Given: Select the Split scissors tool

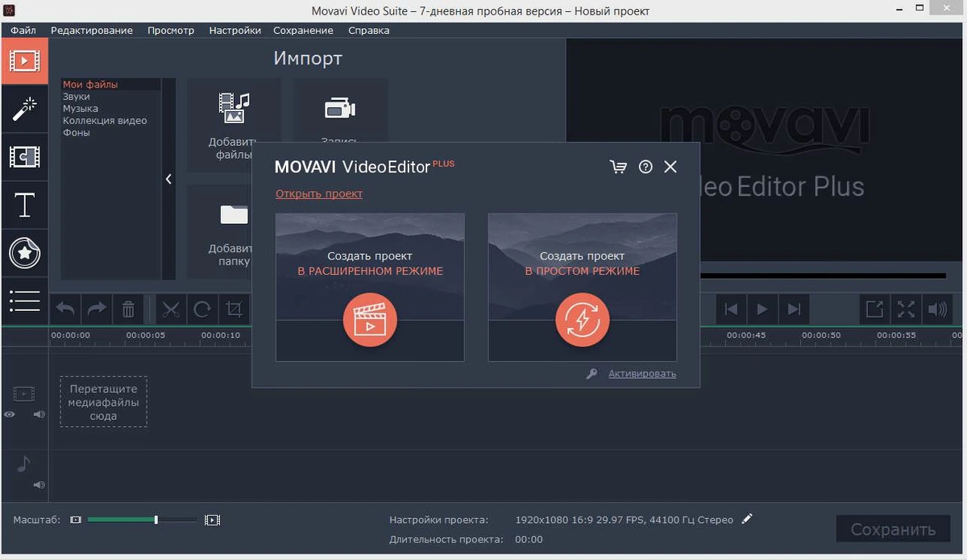Looking at the screenshot, I should pos(170,309).
